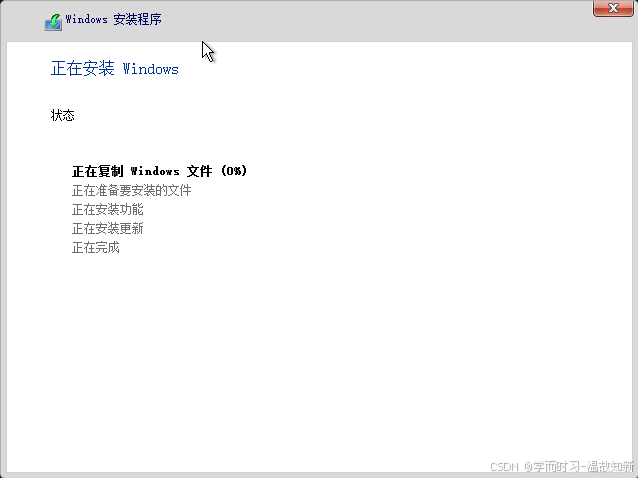638x478 pixels.
Task: Close the Windows 安装程序 window
Action: click(x=613, y=8)
